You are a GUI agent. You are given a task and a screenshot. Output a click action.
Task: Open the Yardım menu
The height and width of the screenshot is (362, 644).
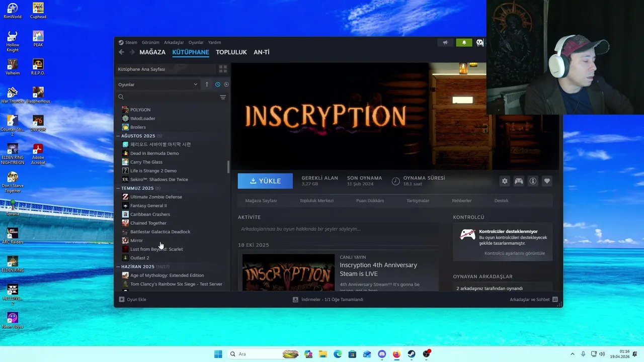click(215, 43)
